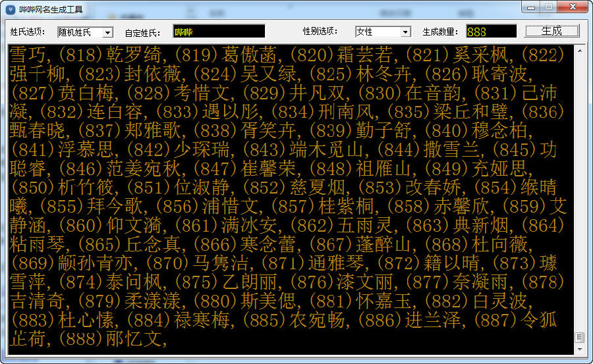
Task: Click the scrollbar thumb near the bottom
Action: [579, 337]
